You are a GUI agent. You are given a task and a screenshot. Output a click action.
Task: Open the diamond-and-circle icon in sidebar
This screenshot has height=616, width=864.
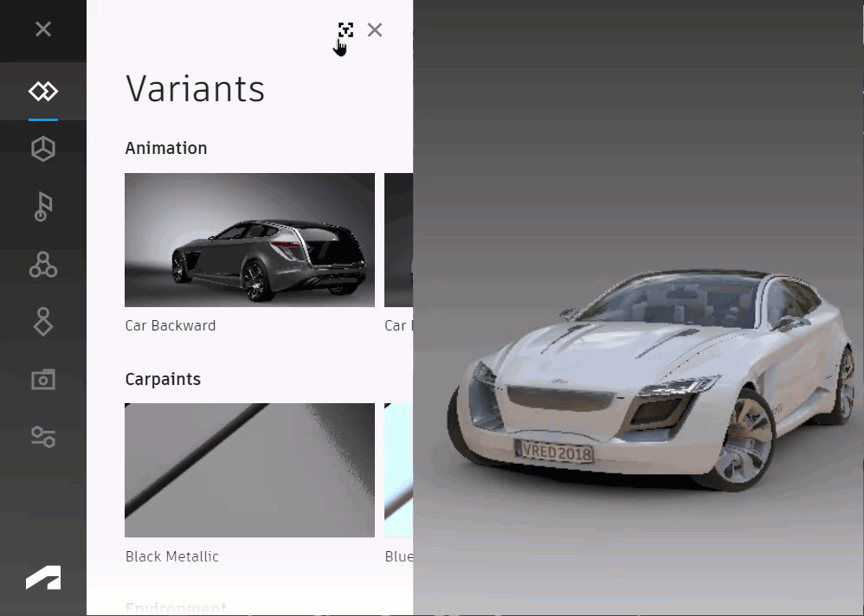43,322
